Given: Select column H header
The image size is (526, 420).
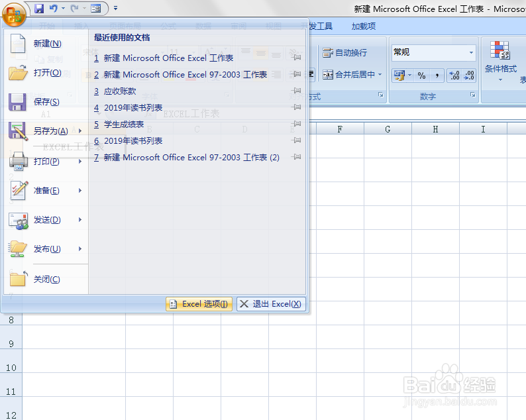Looking at the screenshot, I should pos(435,129).
